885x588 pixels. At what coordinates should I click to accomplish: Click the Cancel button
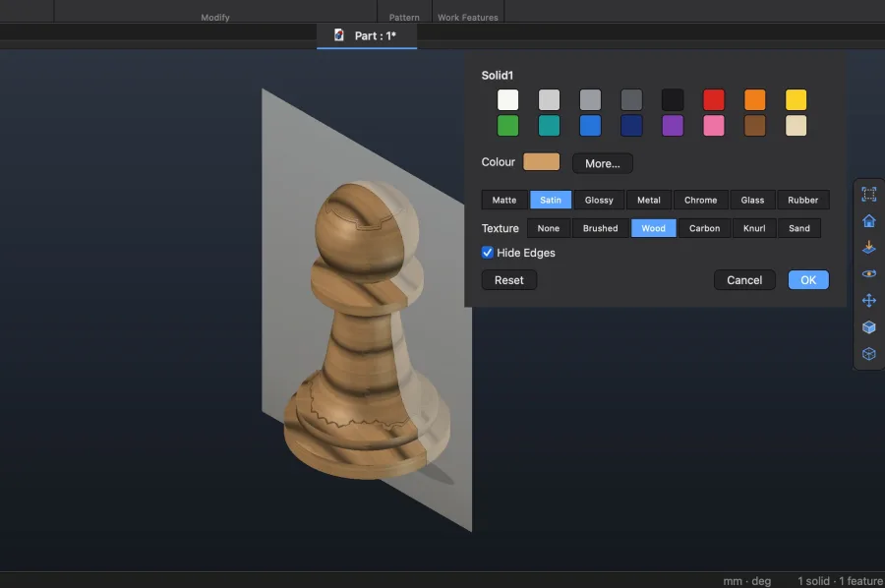pyautogui.click(x=744, y=280)
